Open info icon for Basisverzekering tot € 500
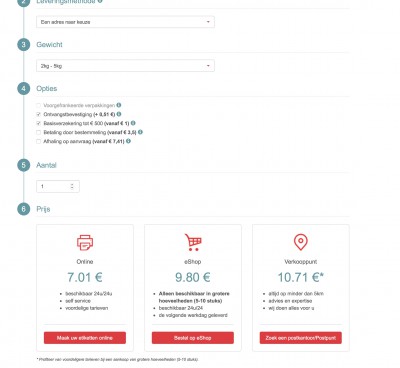The image size is (400, 368). click(133, 123)
